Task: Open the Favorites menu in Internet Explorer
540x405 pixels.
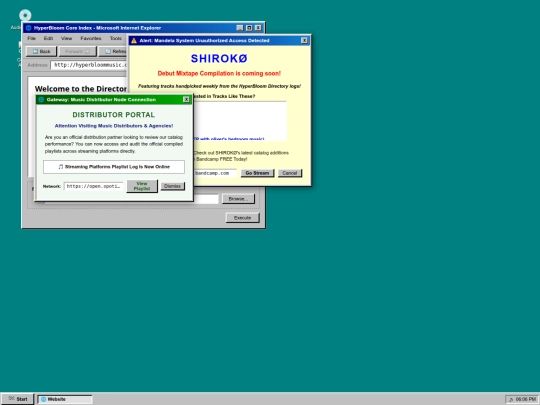Action: (x=91, y=38)
